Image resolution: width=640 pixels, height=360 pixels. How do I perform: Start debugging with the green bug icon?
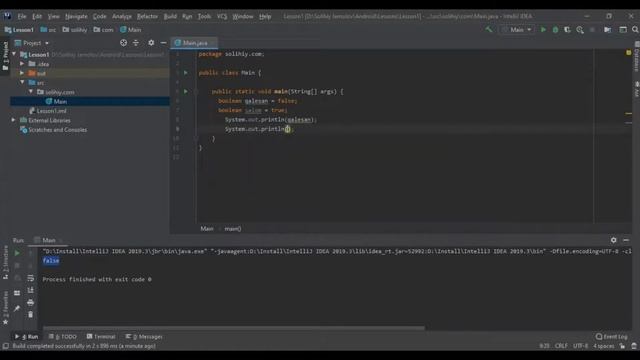(555, 29)
